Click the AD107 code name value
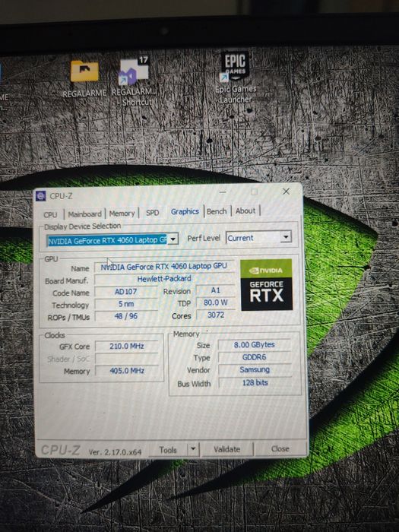Viewport: 399px width, 532px height. tap(126, 291)
